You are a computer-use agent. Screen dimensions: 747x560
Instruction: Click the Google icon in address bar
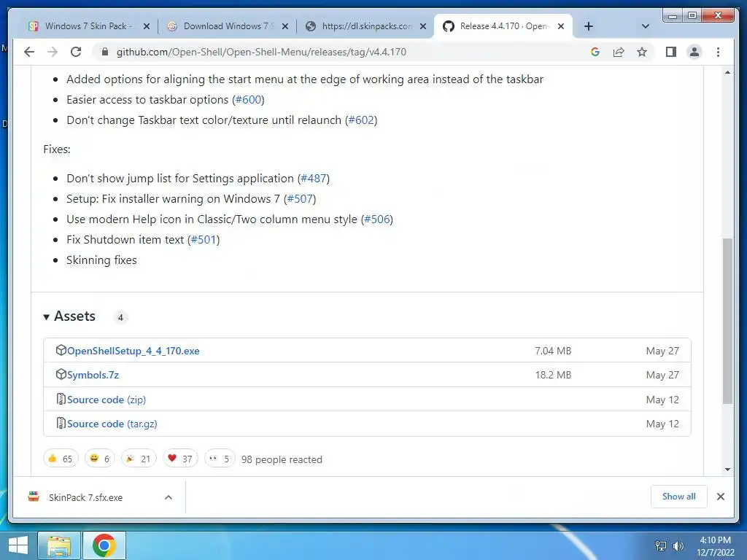coord(595,52)
